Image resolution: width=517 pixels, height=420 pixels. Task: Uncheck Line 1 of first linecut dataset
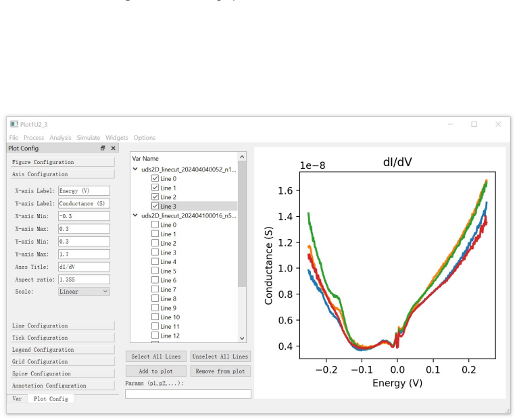155,188
